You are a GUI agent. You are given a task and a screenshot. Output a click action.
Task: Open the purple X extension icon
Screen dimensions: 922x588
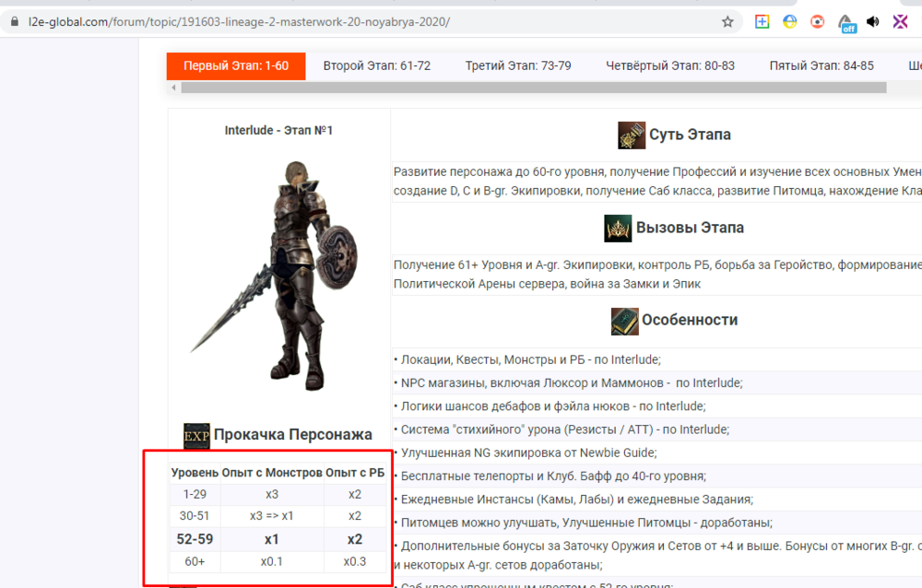[x=901, y=21]
